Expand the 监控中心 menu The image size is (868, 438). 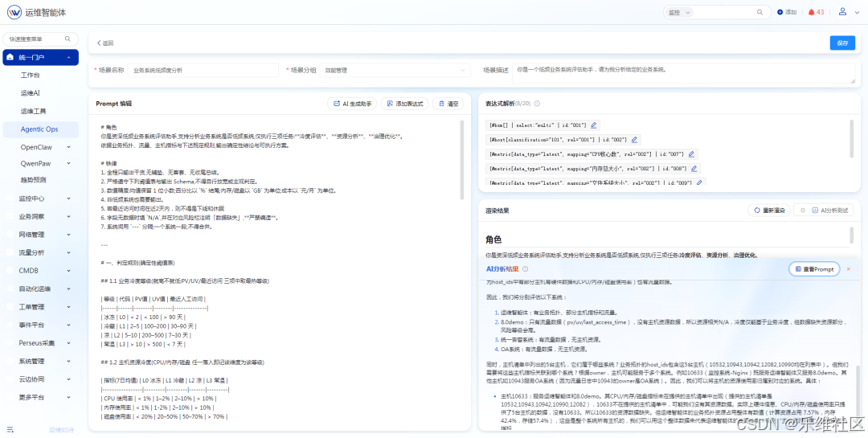tap(68, 199)
